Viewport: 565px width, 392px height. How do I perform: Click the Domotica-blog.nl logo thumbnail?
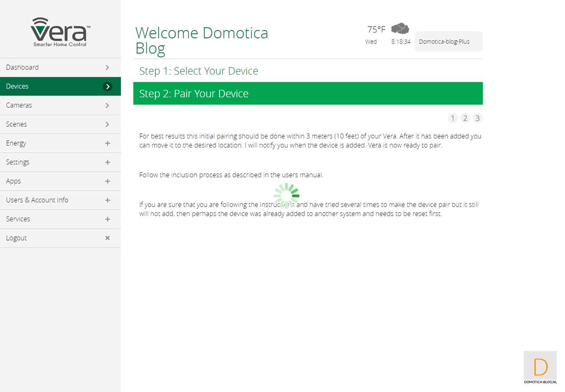point(540,367)
